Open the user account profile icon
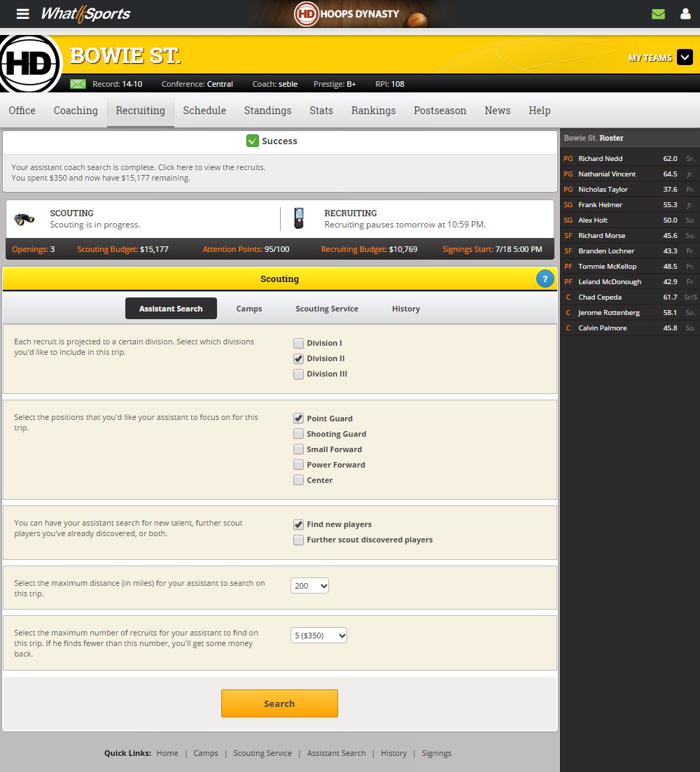The width and height of the screenshot is (700, 772). [685, 14]
